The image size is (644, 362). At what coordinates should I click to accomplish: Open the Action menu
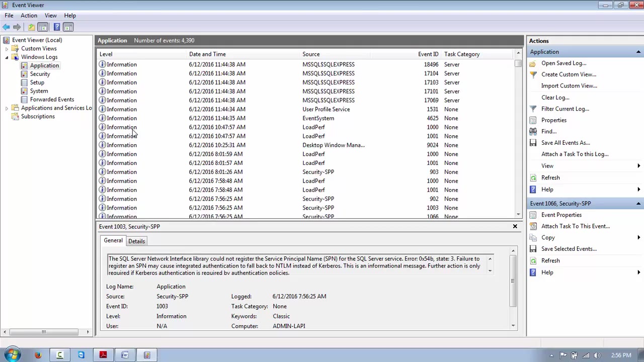click(29, 16)
